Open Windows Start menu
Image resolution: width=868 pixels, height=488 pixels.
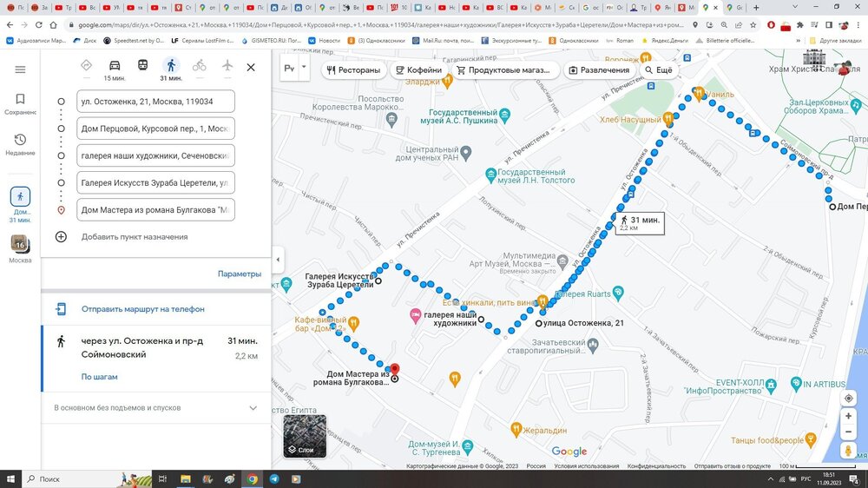(x=10, y=479)
